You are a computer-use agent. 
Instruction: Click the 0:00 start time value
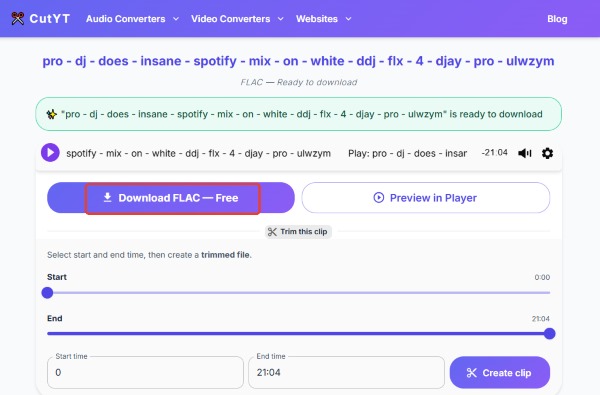542,277
